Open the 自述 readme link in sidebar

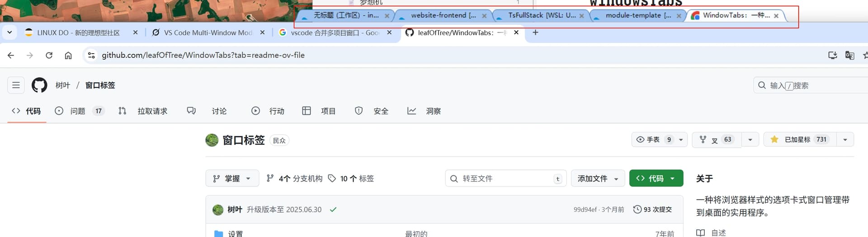click(712, 232)
